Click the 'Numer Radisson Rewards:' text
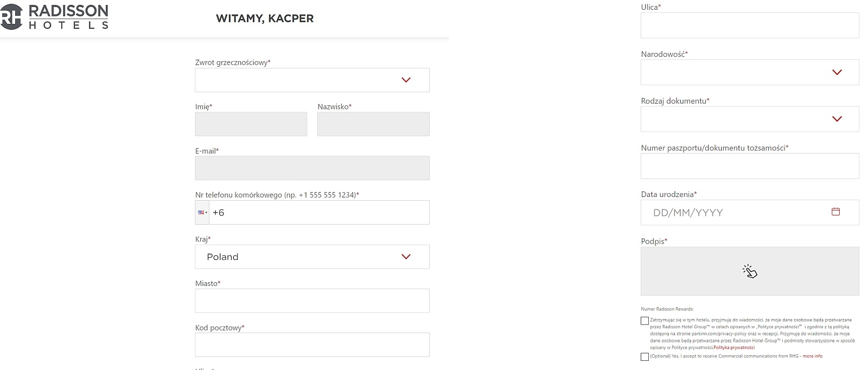The width and height of the screenshot is (868, 370). pos(667,309)
